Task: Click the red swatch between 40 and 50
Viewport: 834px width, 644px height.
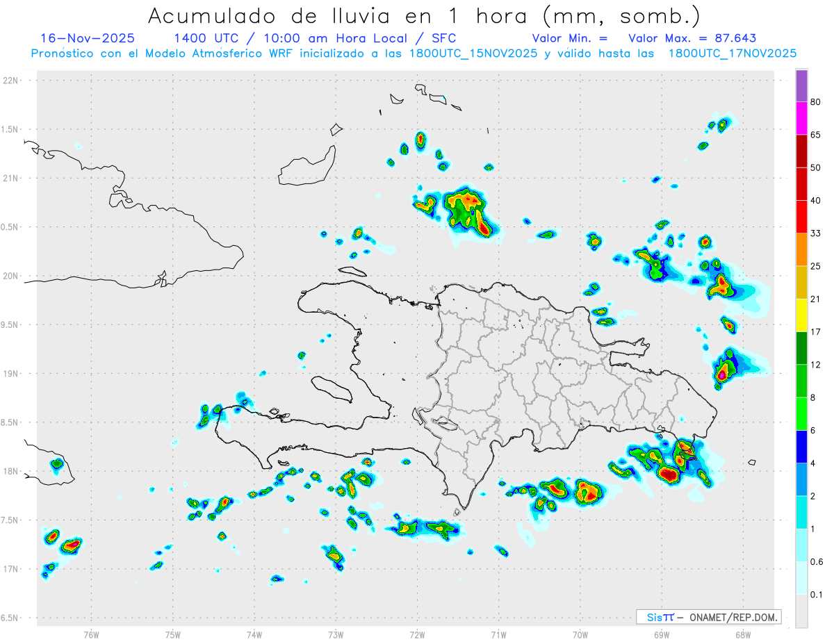Action: (801, 183)
